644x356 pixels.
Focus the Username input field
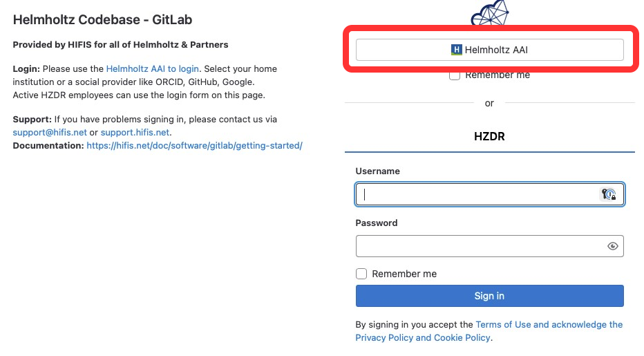click(x=477, y=194)
